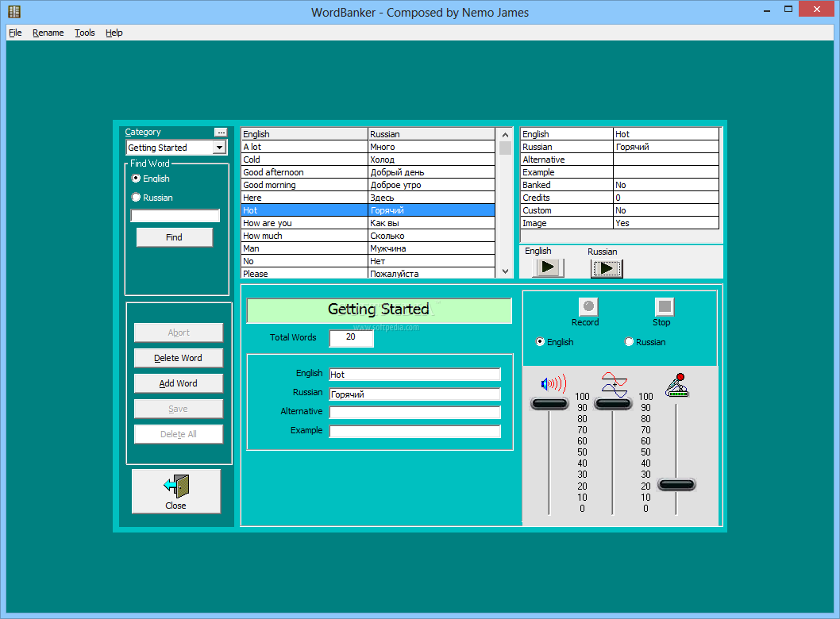Click the Russian cell 'Сколько'
840x619 pixels.
tap(431, 236)
